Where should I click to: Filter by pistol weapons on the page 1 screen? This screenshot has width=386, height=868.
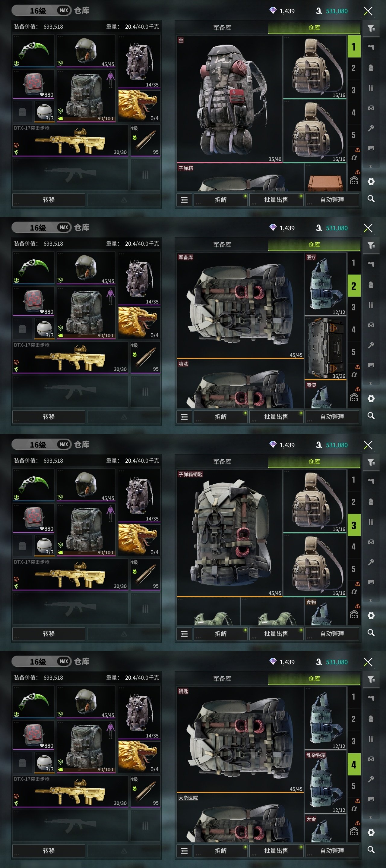coord(371,48)
